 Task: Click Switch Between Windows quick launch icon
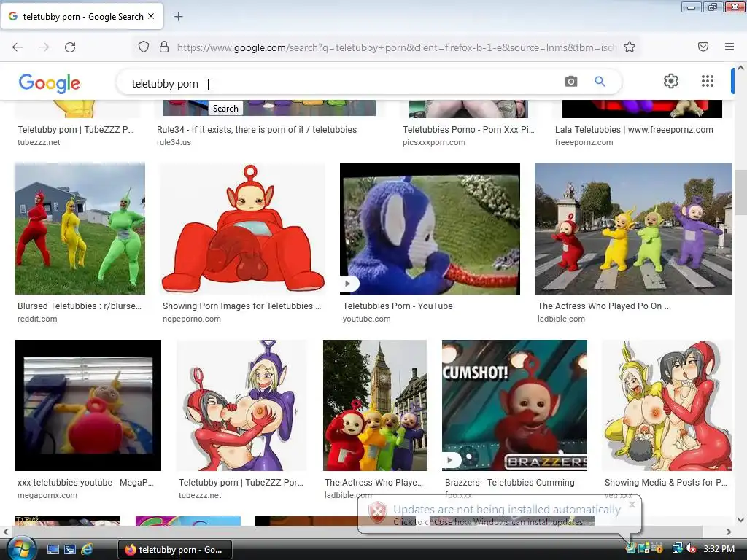tap(70, 549)
